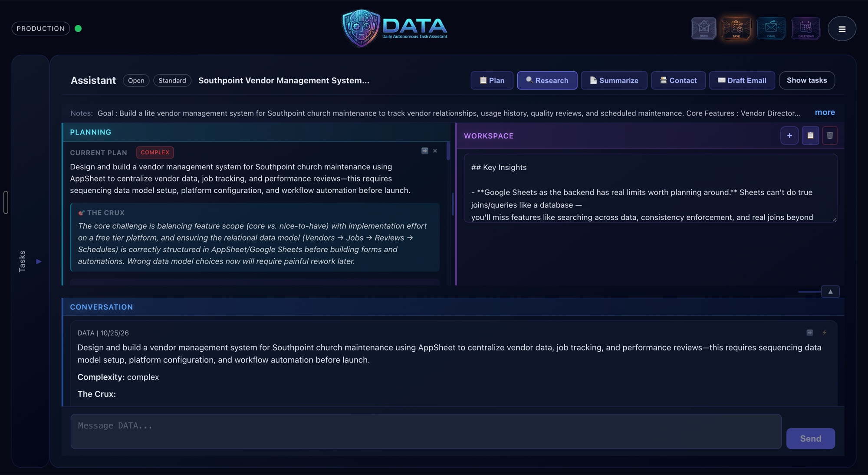Click the Plan button
This screenshot has height=475, width=868.
[x=492, y=80]
